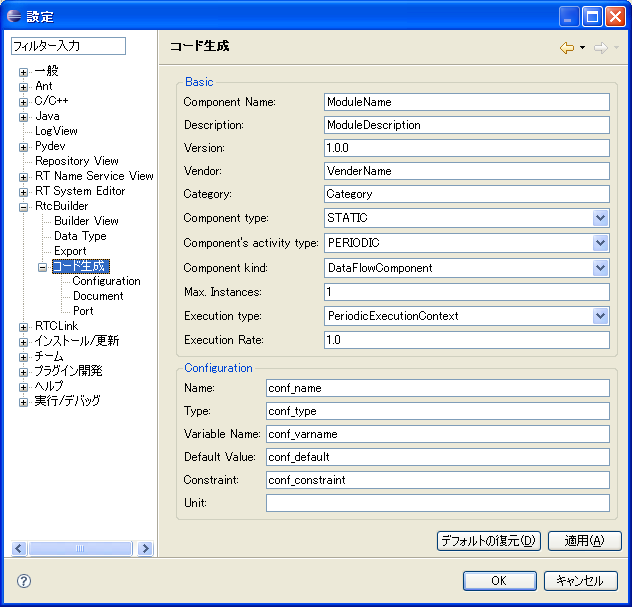
Task: Expand the C/C++ tree node
Action: [23, 102]
